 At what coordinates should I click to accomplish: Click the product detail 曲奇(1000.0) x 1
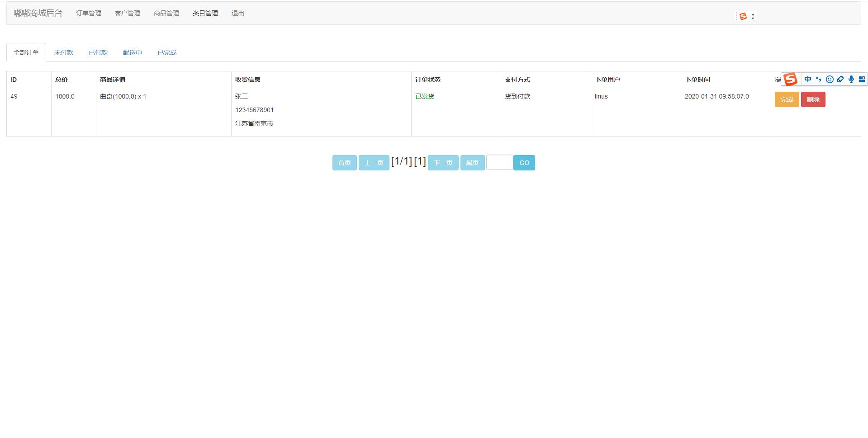123,96
